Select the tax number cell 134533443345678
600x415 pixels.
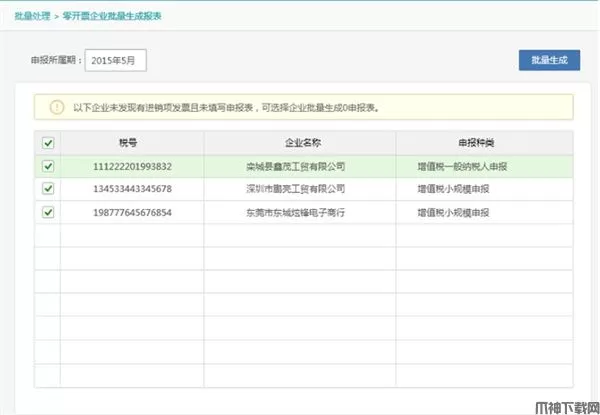[132, 188]
